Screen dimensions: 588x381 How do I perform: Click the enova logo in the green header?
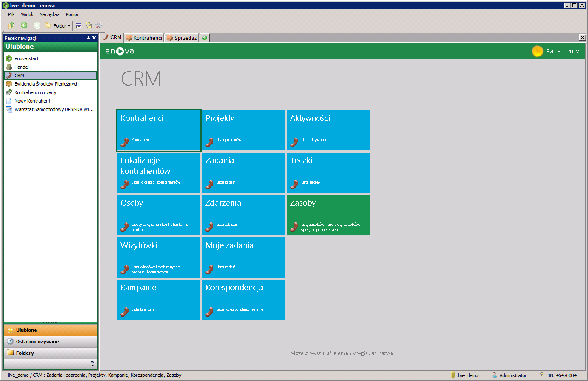pyautogui.click(x=120, y=51)
